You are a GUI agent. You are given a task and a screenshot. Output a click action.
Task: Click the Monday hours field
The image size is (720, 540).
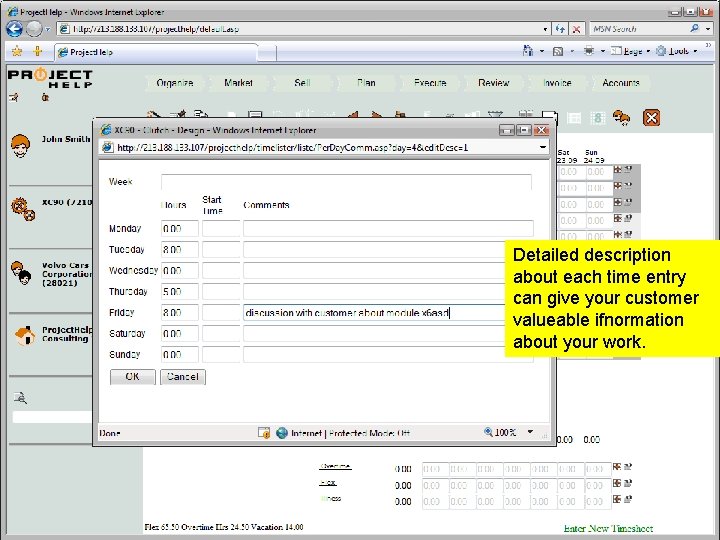180,228
